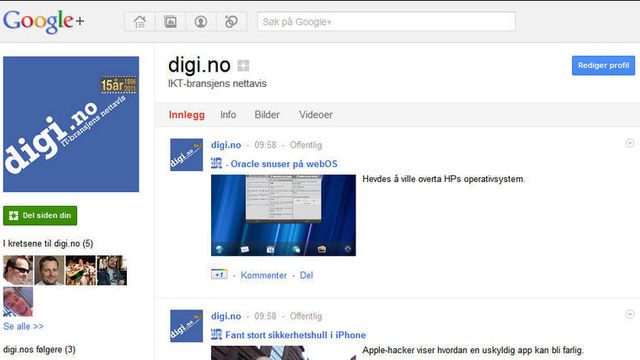Click Offentlig on the iPhone post
Image resolution: width=640 pixels, height=360 pixels.
tap(306, 316)
